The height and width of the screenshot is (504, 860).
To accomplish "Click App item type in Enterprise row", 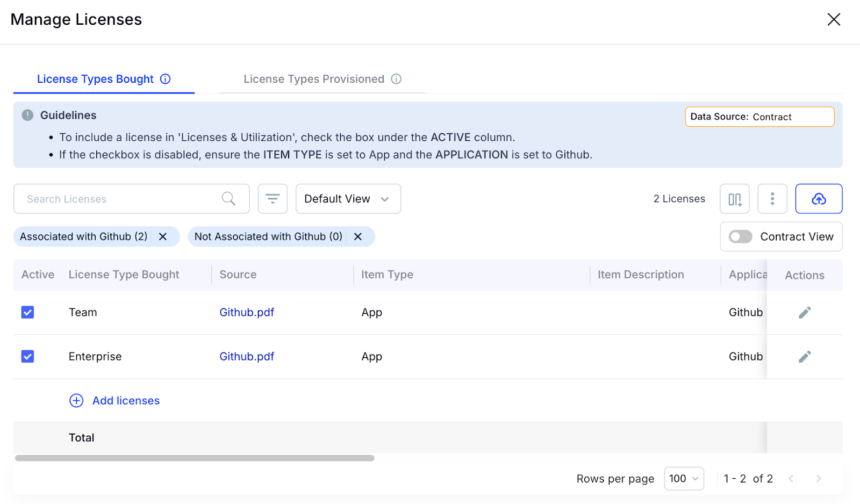I will pyautogui.click(x=371, y=357).
